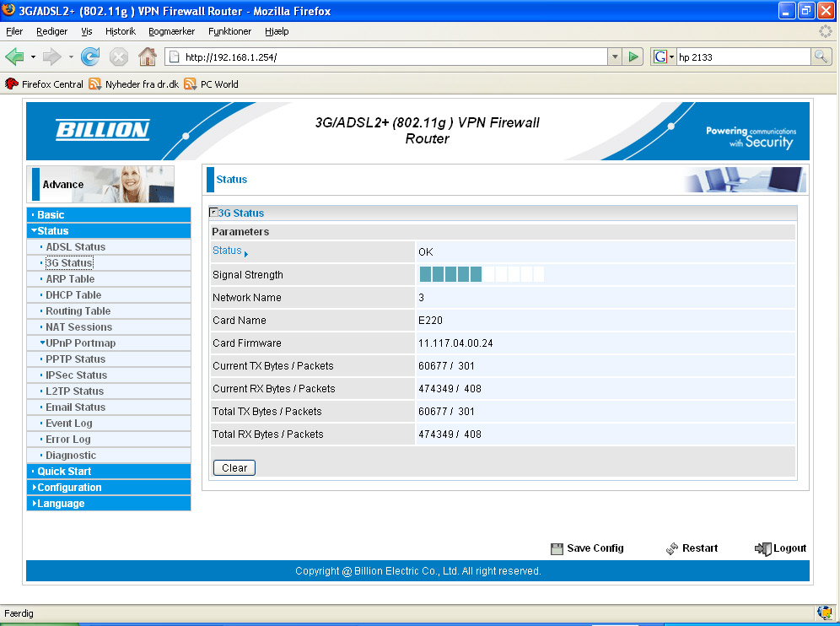Open the Funktioner menu
This screenshot has height=626, width=840.
[x=229, y=31]
